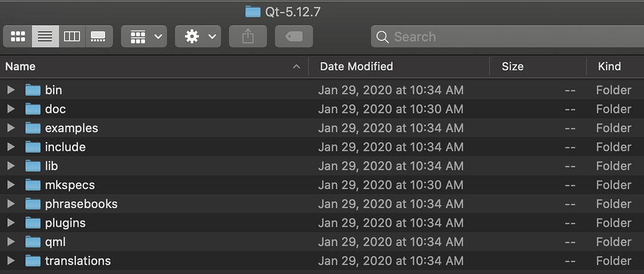Switch to gallery view mode
The height and width of the screenshot is (274, 644).
(x=98, y=37)
